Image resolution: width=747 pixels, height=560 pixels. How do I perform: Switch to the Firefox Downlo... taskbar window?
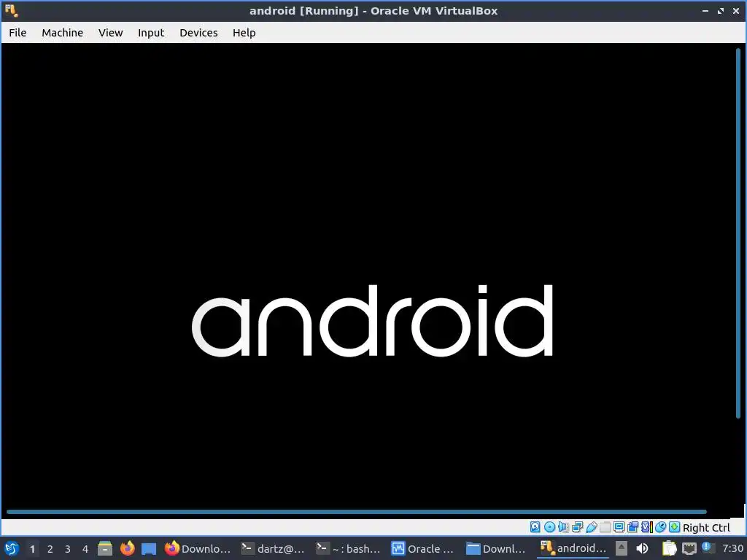pyautogui.click(x=198, y=549)
